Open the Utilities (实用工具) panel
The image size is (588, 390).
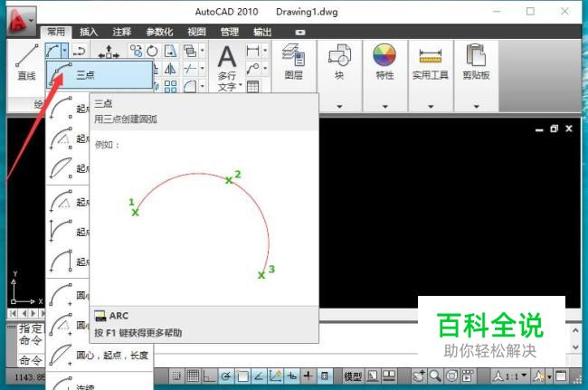point(431,62)
